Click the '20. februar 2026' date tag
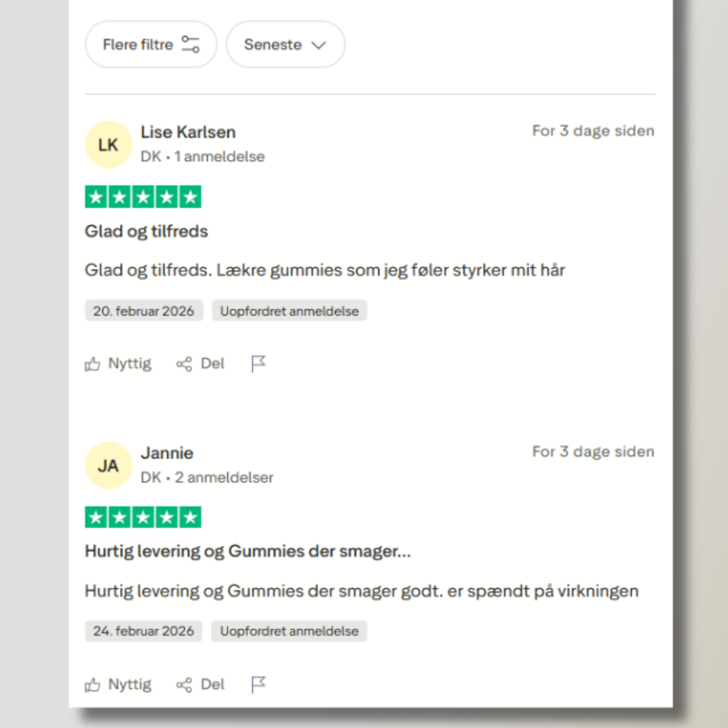This screenshot has height=728, width=728. (144, 311)
